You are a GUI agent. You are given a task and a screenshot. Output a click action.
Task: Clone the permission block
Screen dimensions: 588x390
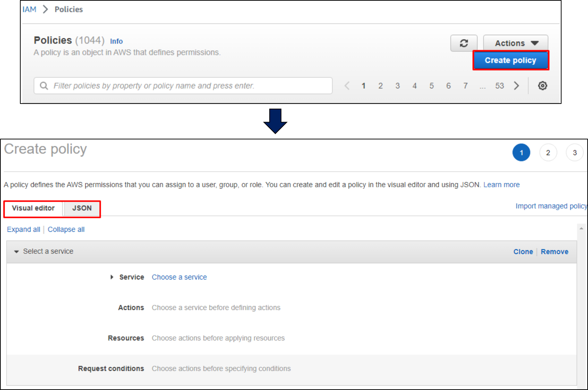pyautogui.click(x=523, y=252)
